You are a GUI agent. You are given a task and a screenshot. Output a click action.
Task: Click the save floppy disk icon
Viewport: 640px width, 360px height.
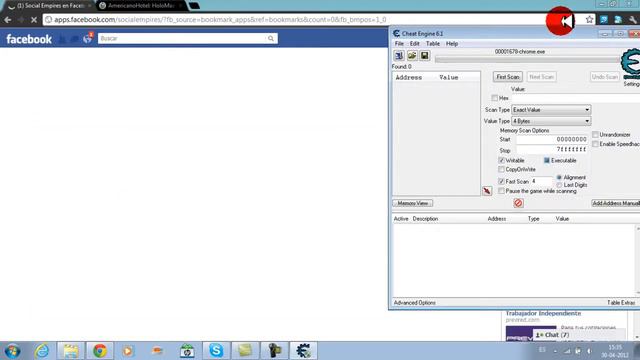coord(424,56)
